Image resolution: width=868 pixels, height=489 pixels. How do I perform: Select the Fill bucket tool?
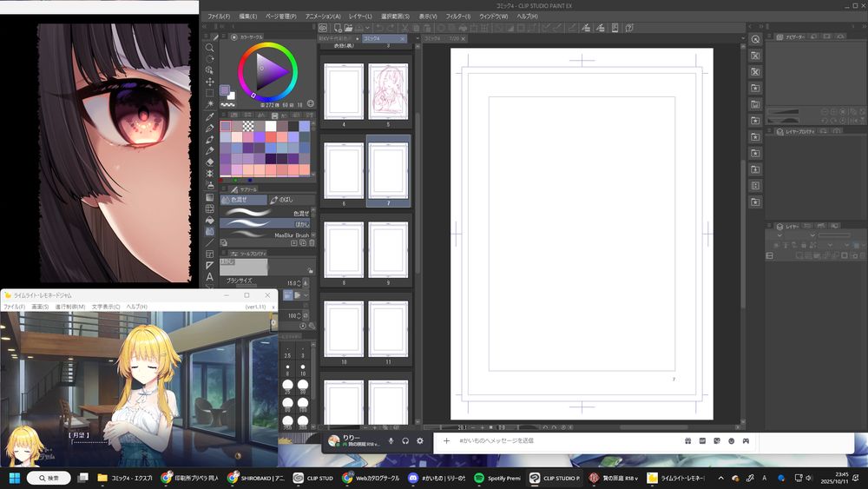click(x=209, y=221)
